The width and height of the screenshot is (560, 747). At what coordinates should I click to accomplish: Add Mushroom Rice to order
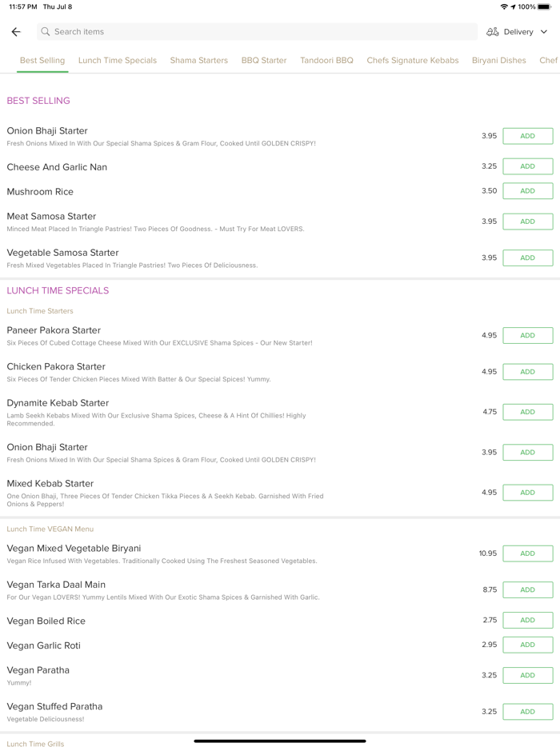527,191
